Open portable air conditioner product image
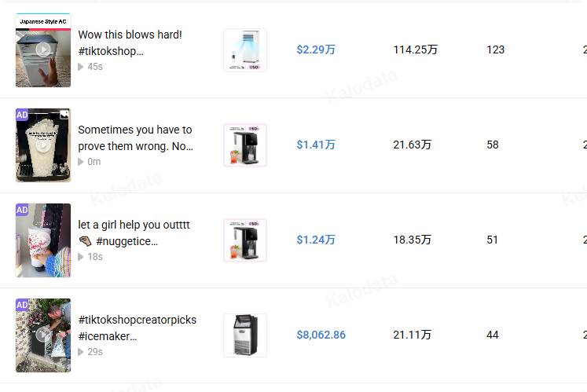The image size is (587, 392). pos(245,50)
